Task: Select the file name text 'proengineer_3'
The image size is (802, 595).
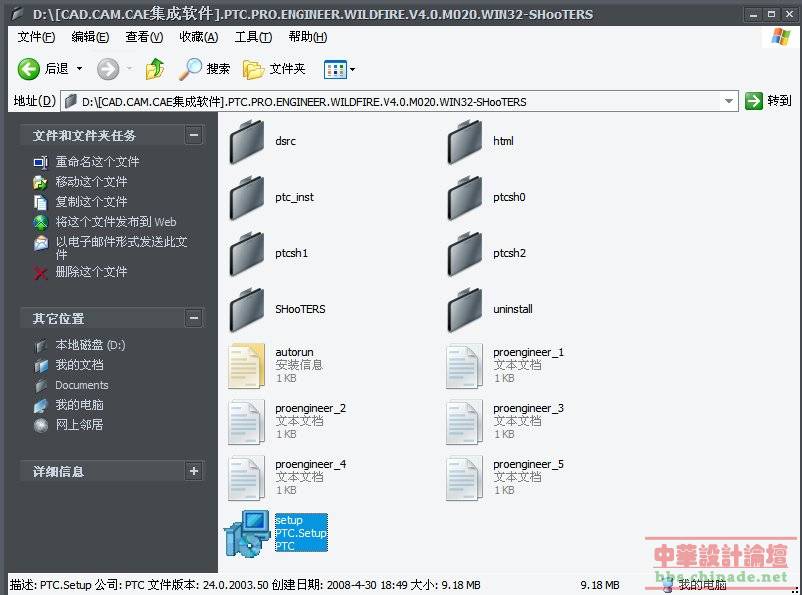Action: (528, 408)
